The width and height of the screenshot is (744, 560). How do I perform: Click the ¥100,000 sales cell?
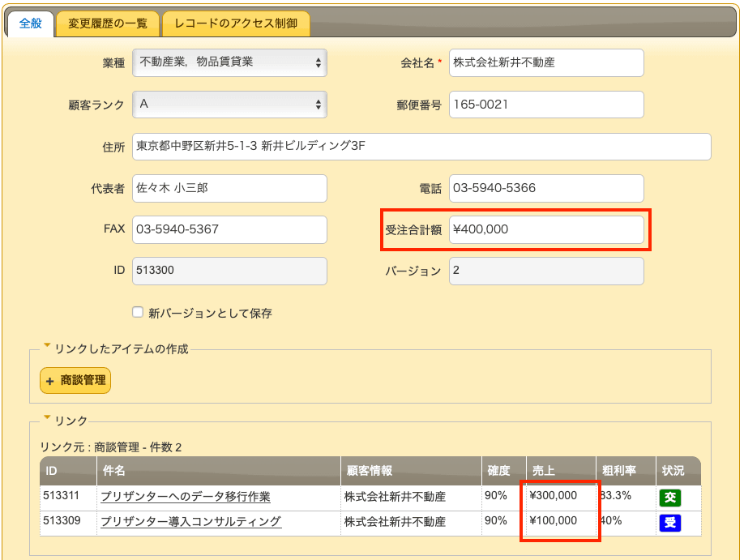pos(561,523)
